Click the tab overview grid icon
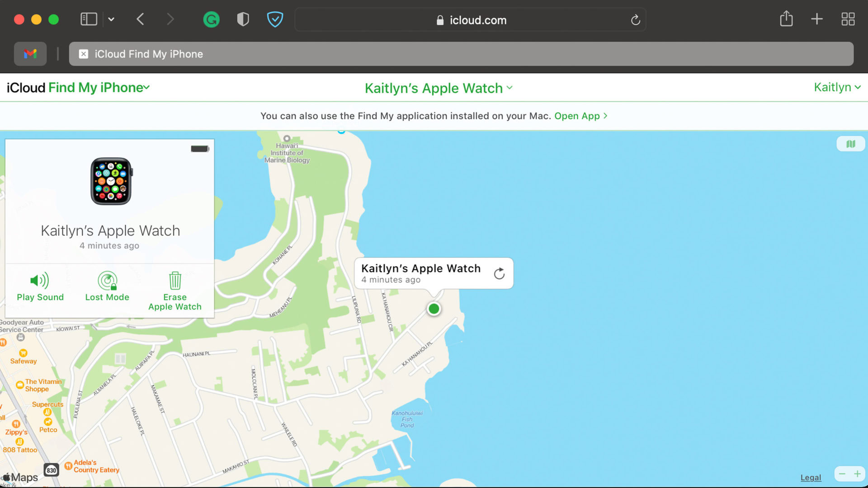This screenshot has height=488, width=868. [848, 19]
